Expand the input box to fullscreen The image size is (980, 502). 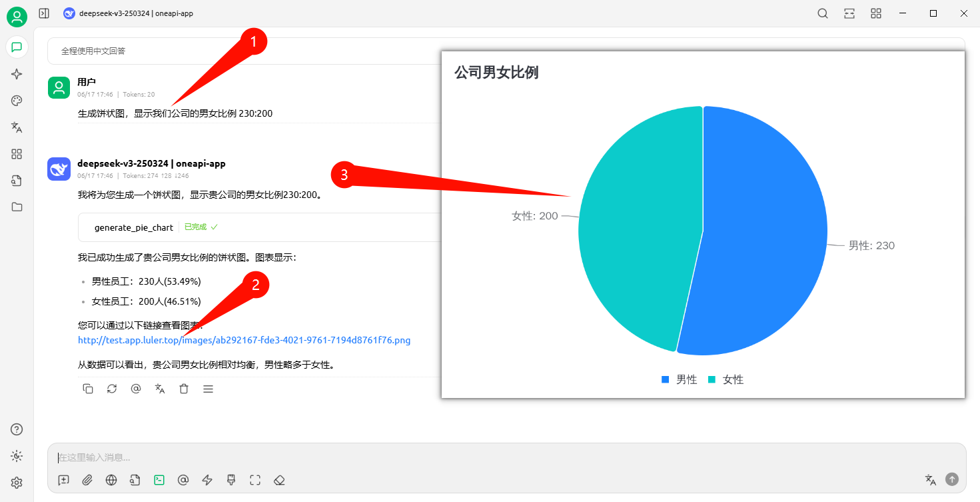pyautogui.click(x=255, y=479)
